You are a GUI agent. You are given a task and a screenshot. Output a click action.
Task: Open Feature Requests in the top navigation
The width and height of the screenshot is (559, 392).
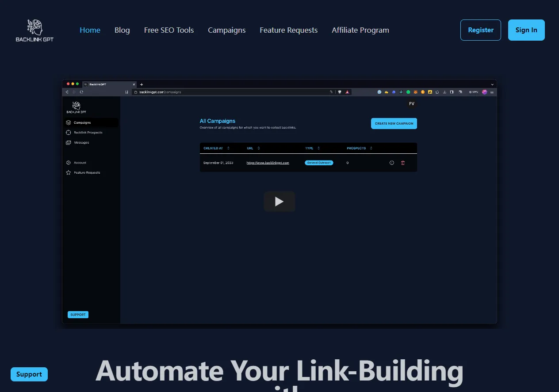pyautogui.click(x=289, y=30)
